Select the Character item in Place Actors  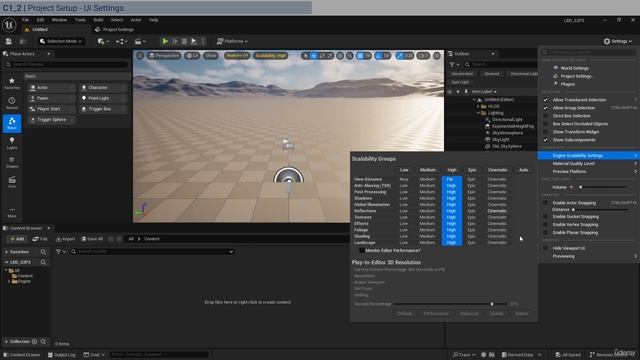click(103, 87)
